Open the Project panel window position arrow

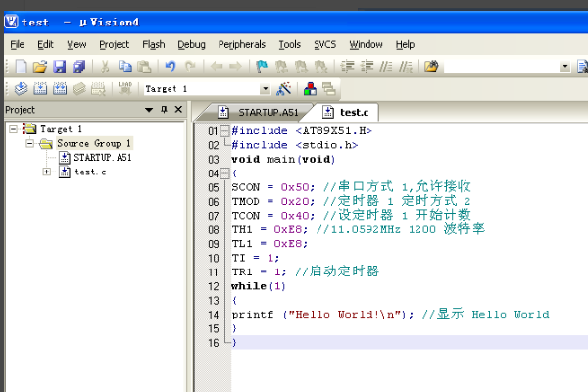(x=149, y=110)
